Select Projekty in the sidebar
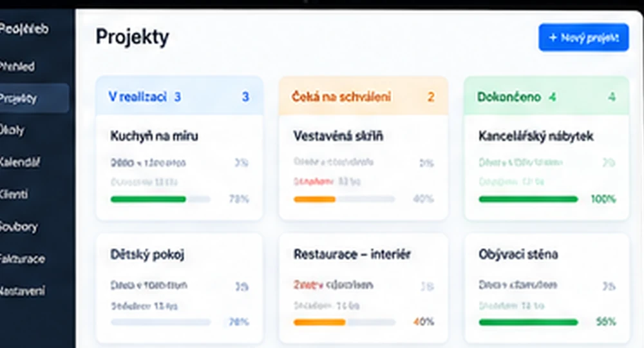 coord(34,98)
